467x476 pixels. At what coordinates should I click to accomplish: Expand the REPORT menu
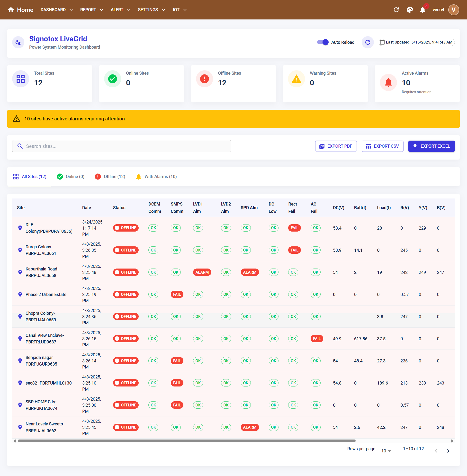click(91, 10)
